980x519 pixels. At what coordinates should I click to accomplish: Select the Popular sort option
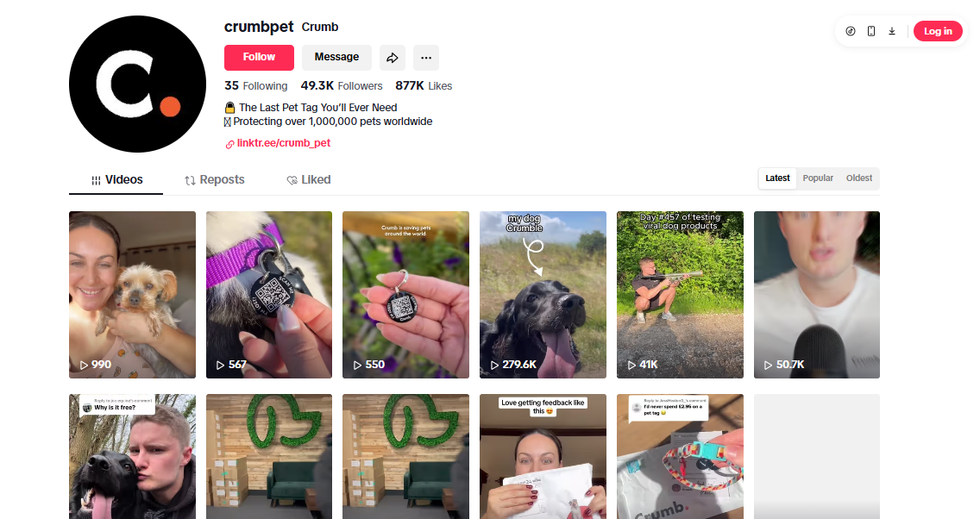[x=818, y=178]
